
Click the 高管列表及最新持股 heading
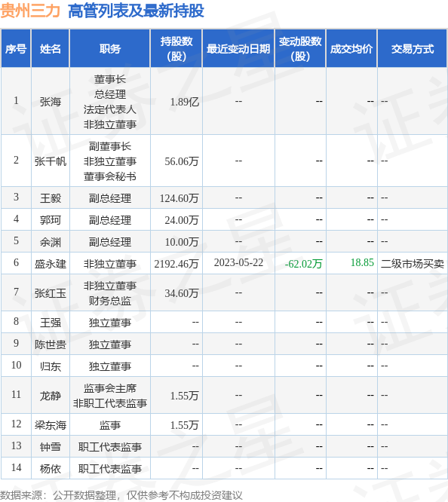click(x=136, y=11)
